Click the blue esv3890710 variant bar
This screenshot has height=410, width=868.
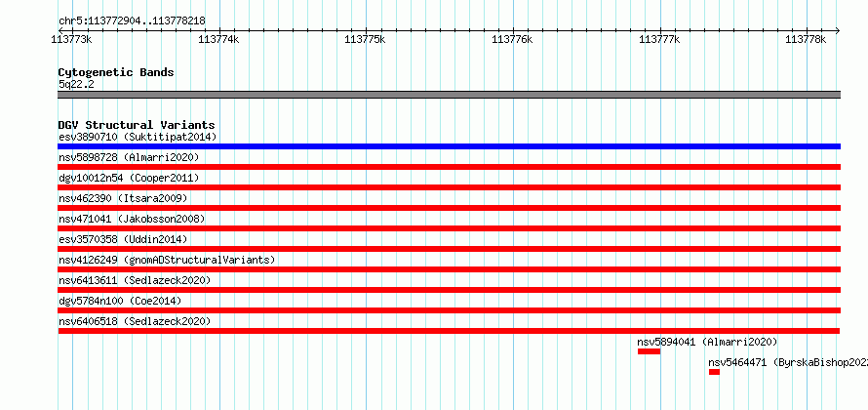pos(449,146)
